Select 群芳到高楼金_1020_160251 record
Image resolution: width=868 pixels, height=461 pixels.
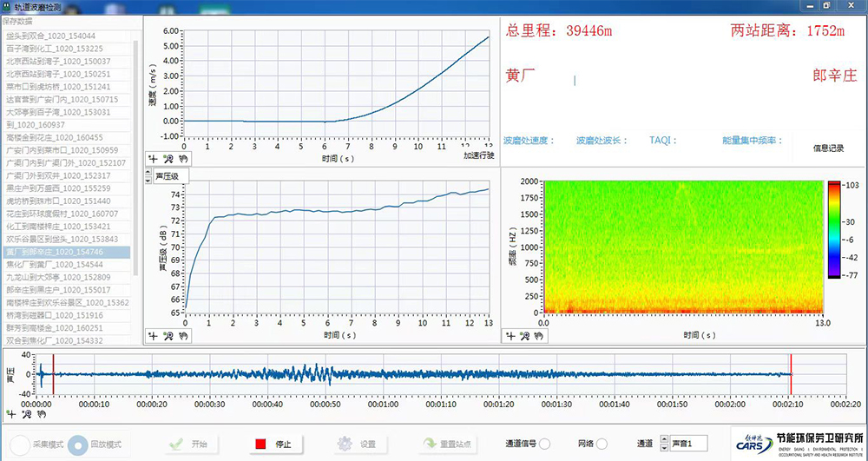pyautogui.click(x=66, y=329)
